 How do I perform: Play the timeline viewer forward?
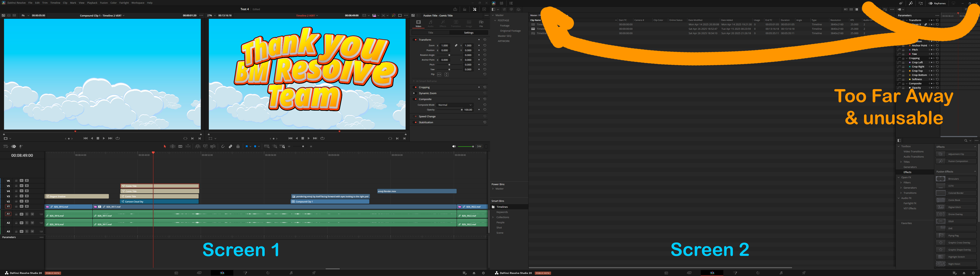click(309, 138)
